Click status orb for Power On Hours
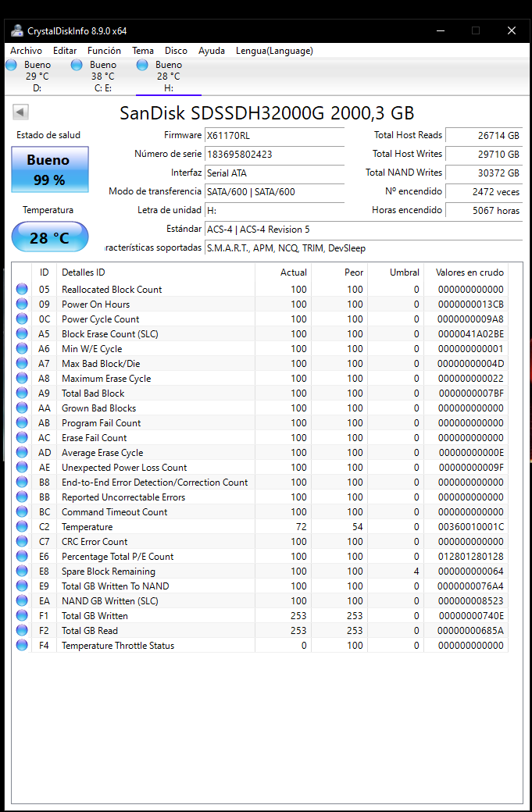Screen dimensions: 532x812 (22, 304)
